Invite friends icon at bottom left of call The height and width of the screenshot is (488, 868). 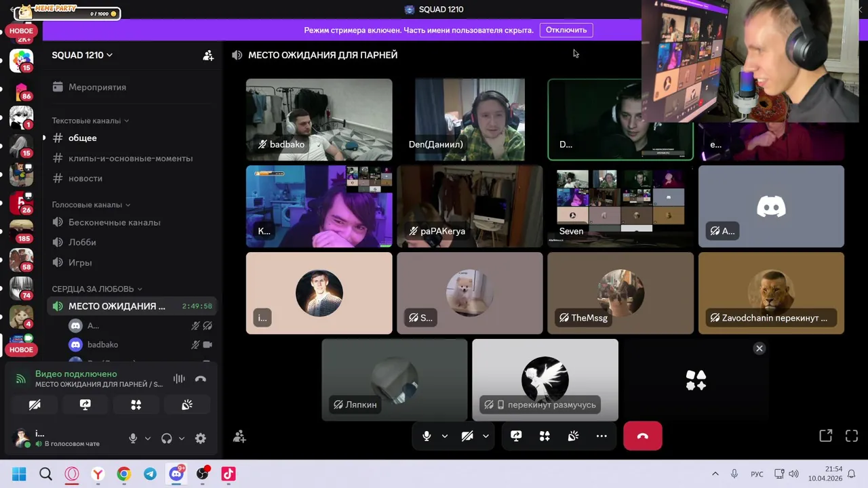point(239,436)
